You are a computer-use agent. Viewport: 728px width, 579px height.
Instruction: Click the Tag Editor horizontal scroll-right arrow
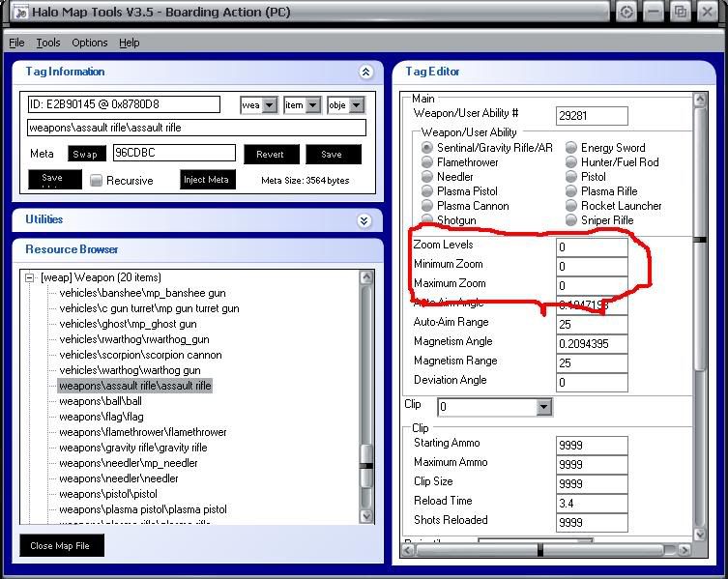(684, 550)
